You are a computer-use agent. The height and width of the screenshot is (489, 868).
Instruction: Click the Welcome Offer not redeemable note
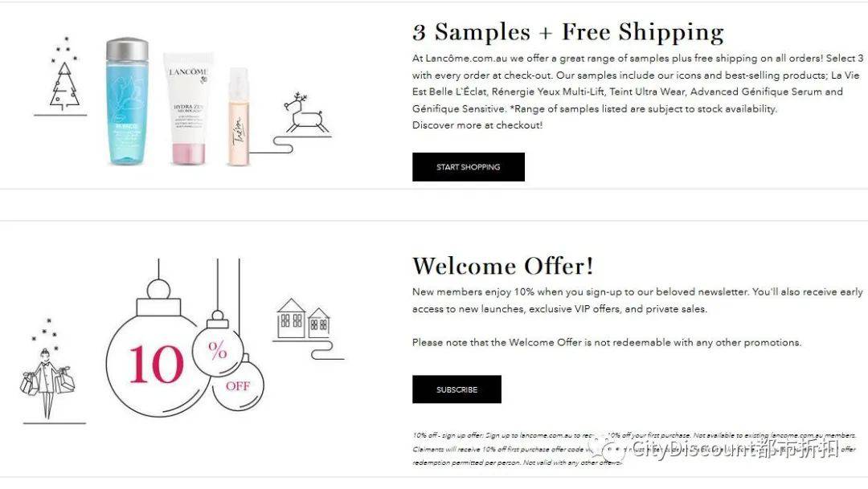(607, 342)
